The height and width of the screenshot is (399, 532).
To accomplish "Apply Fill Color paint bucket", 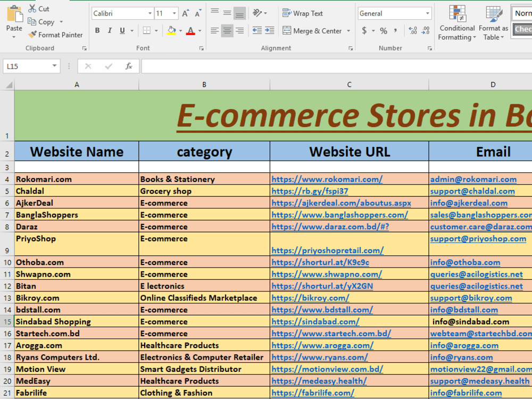I will (x=172, y=30).
